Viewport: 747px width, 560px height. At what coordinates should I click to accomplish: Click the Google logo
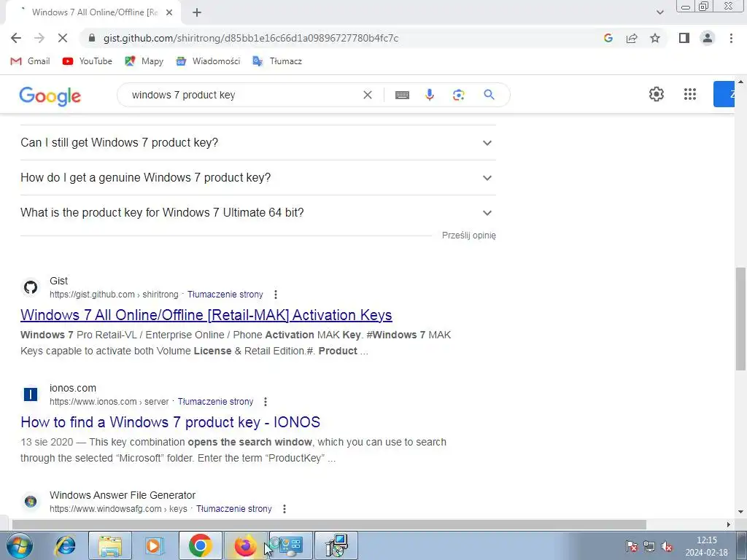coord(50,96)
